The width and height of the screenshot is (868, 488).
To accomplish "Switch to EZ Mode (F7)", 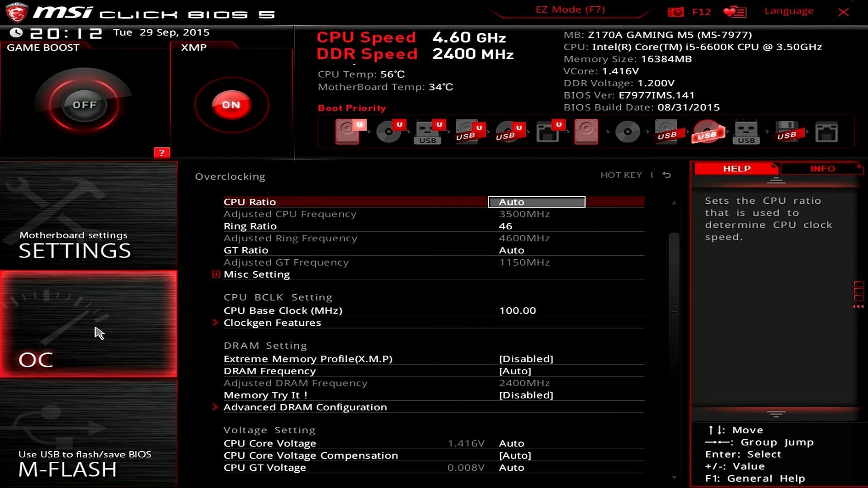I will click(570, 10).
